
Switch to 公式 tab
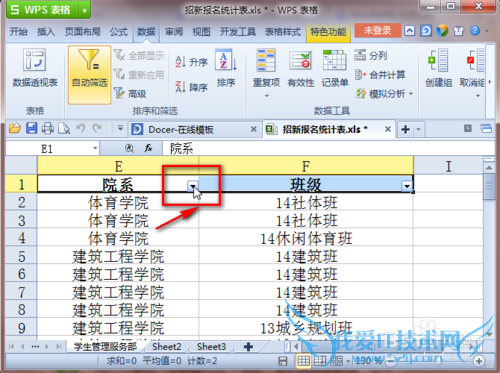pyautogui.click(x=119, y=32)
